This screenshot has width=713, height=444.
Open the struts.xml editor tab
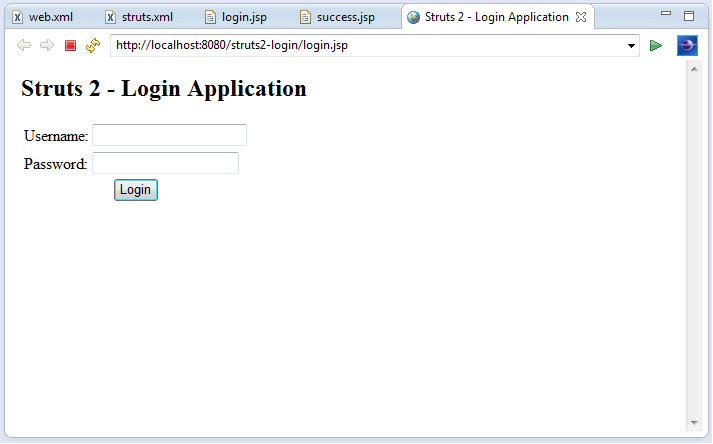146,17
